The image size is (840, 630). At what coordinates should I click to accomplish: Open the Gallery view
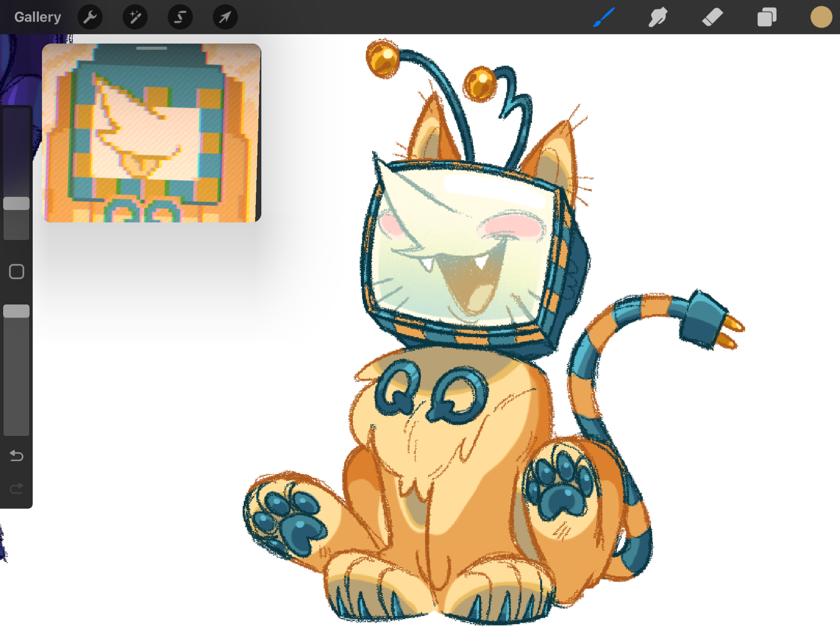point(37,17)
